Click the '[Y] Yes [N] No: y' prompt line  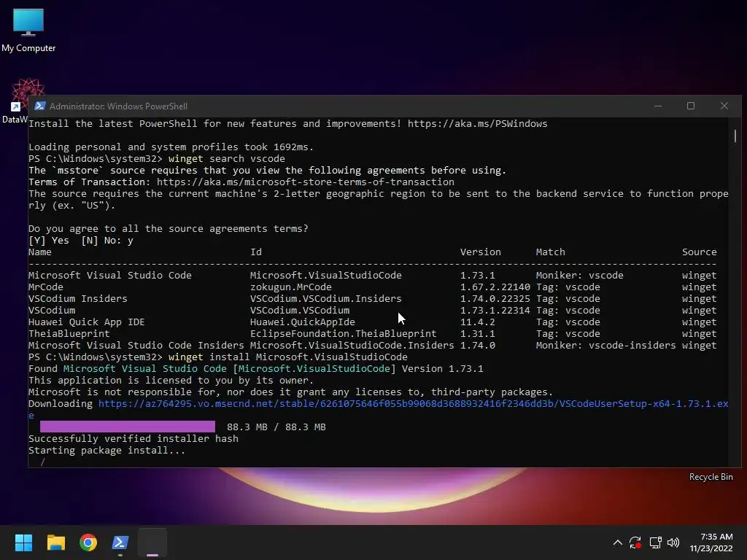coord(80,241)
